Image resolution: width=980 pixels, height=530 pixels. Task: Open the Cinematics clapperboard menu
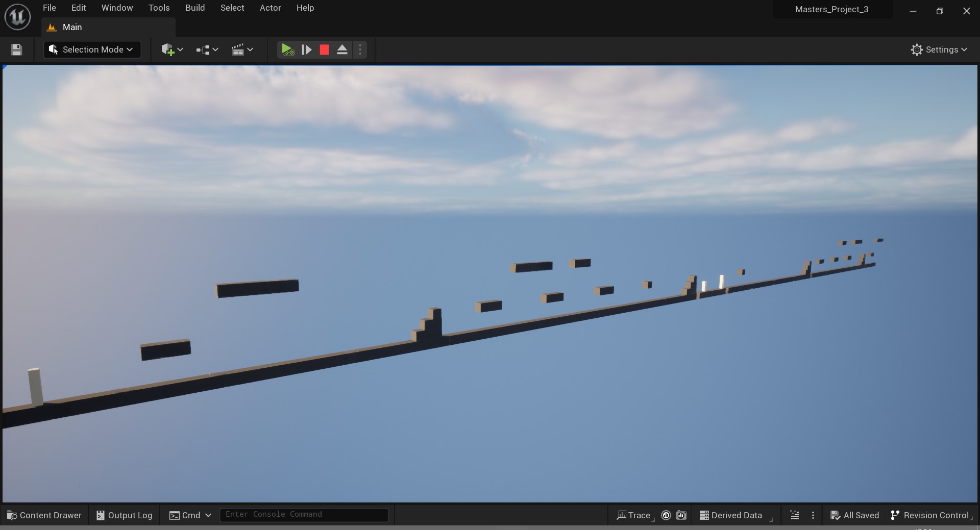242,49
